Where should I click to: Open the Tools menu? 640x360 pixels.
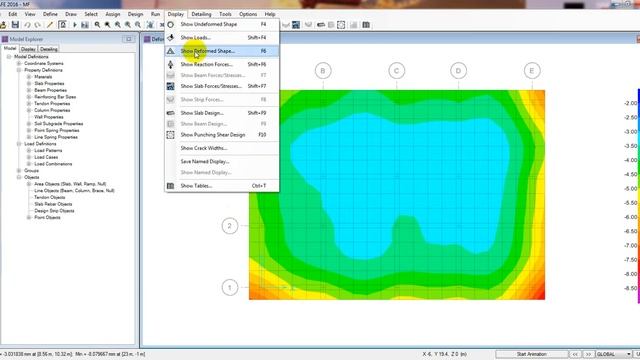[225, 14]
